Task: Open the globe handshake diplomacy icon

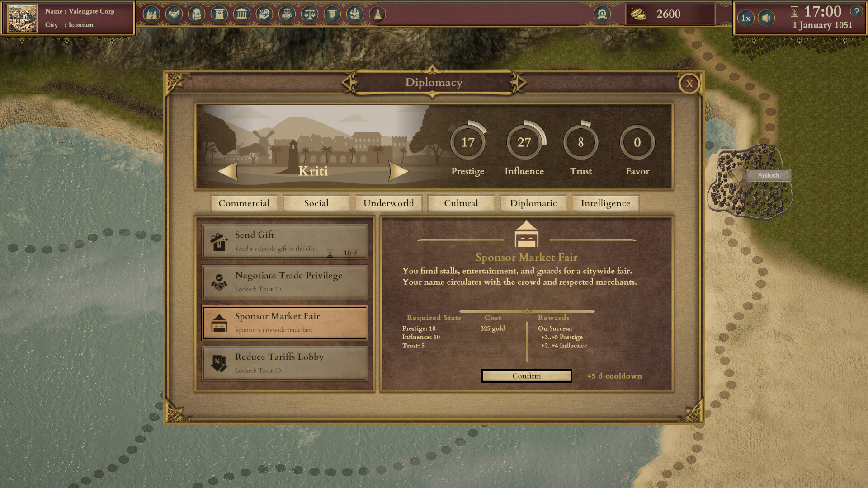Action: [x=287, y=14]
